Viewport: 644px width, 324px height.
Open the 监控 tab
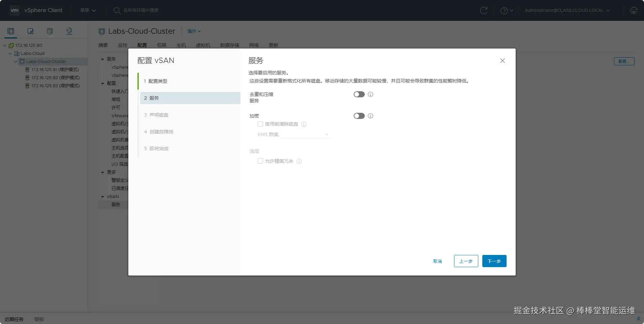(123, 45)
